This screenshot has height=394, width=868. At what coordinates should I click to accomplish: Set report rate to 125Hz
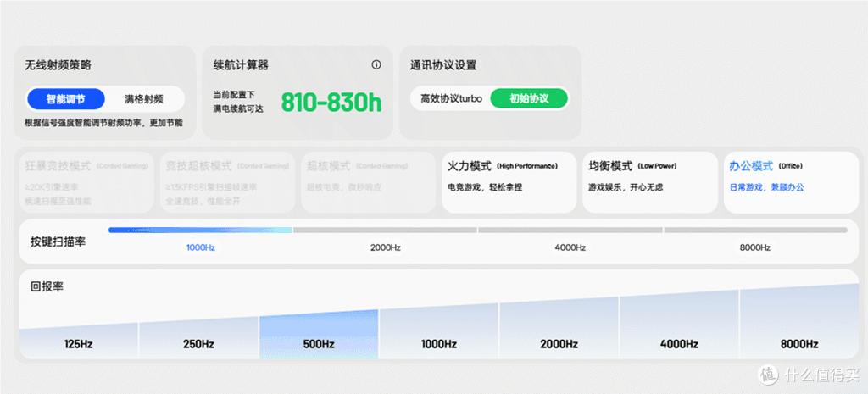78,341
